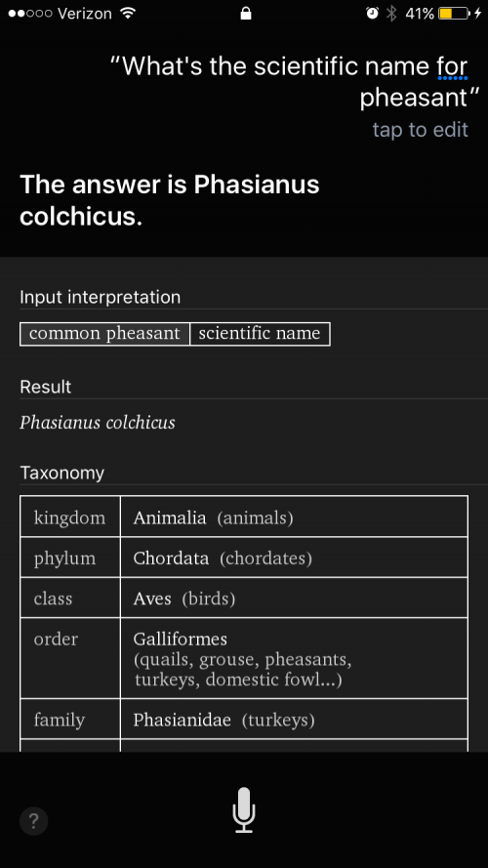Tap the class Aves table row

click(x=244, y=598)
